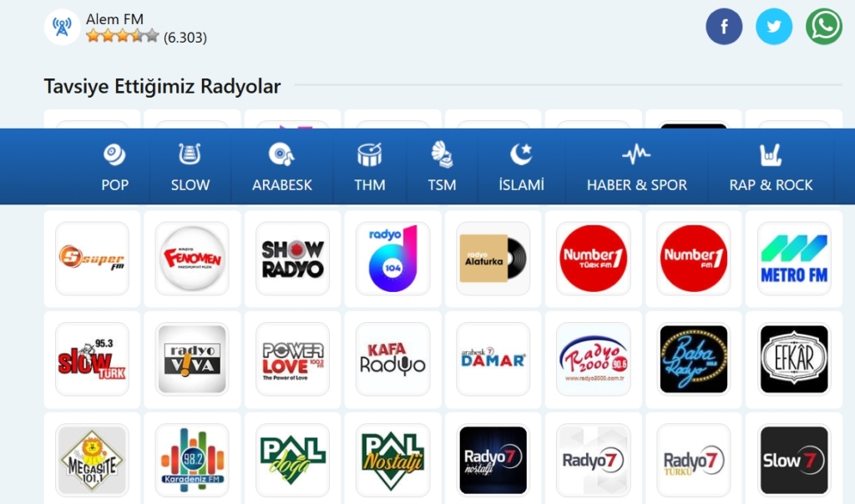
Task: Open HABER & SPOR category
Action: [x=636, y=167]
